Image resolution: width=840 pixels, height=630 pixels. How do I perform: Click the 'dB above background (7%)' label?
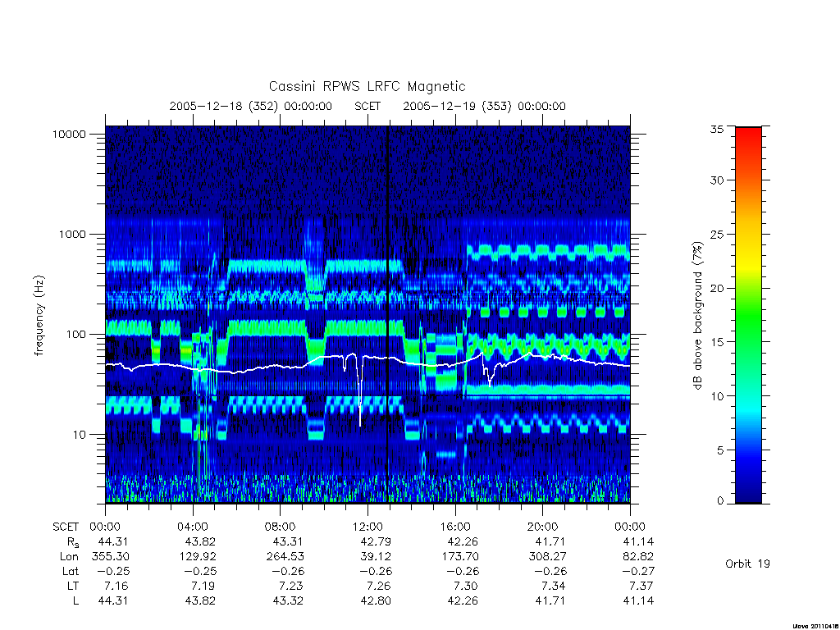point(697,316)
